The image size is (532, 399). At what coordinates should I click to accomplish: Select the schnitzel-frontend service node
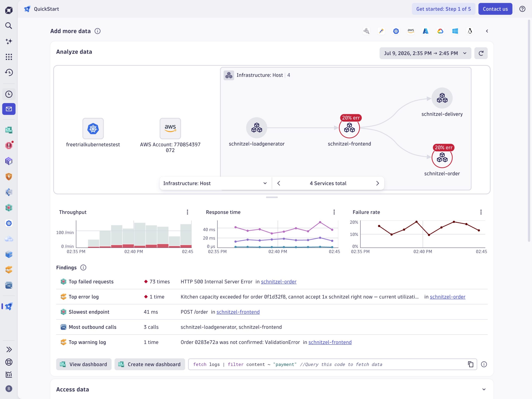[x=349, y=128]
